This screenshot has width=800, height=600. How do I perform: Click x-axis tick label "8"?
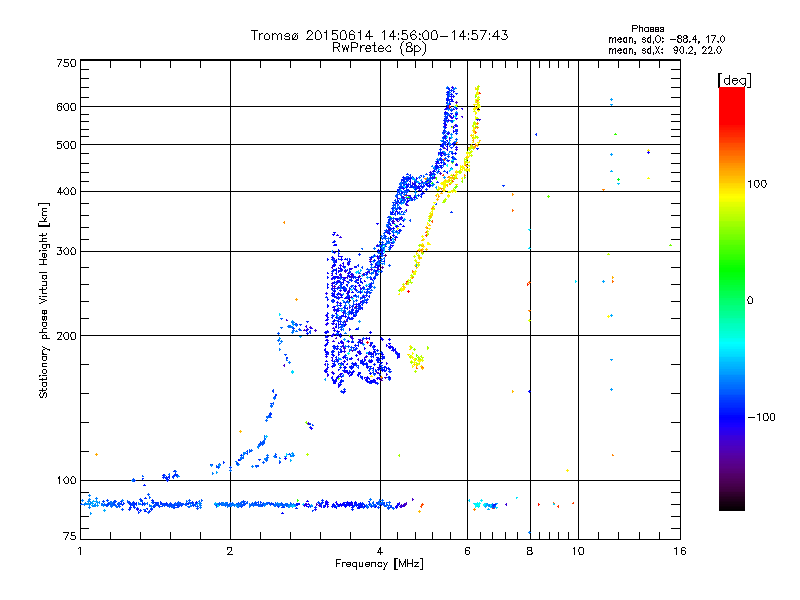(530, 551)
